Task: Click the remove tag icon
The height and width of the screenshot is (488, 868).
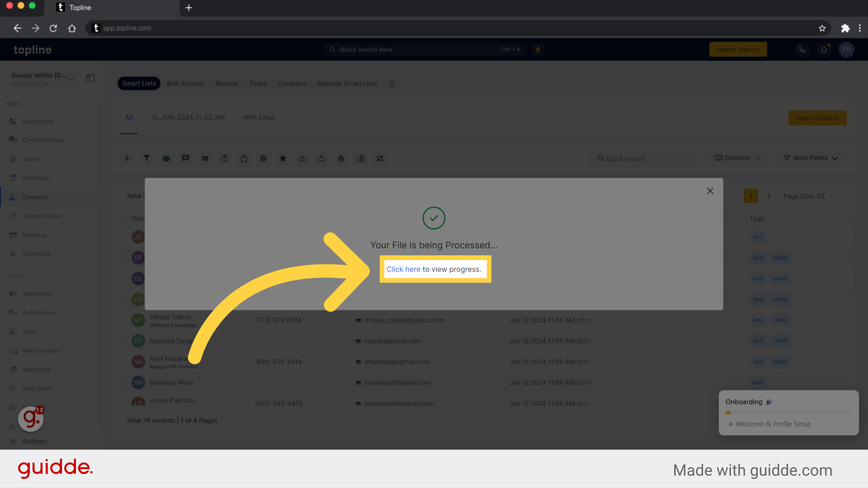Action: pos(244,158)
